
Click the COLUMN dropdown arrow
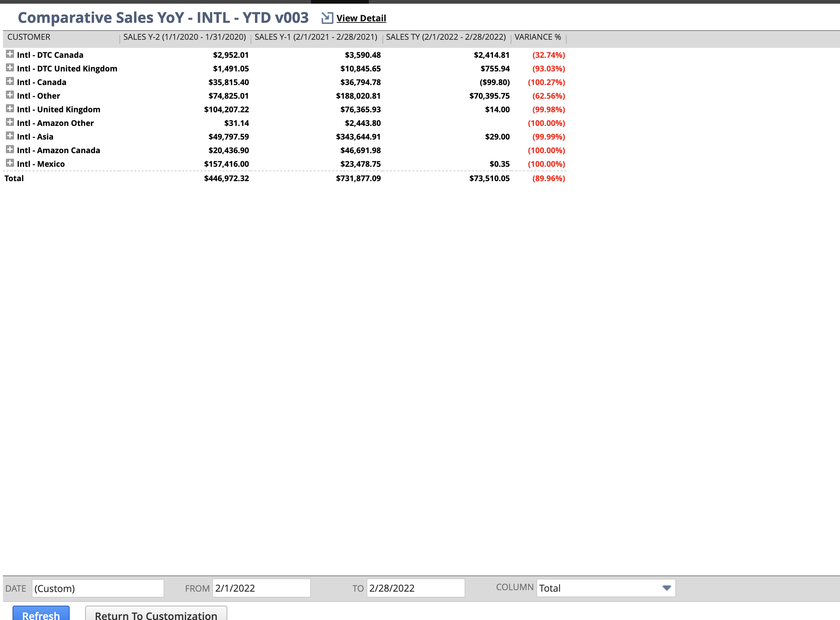point(666,588)
